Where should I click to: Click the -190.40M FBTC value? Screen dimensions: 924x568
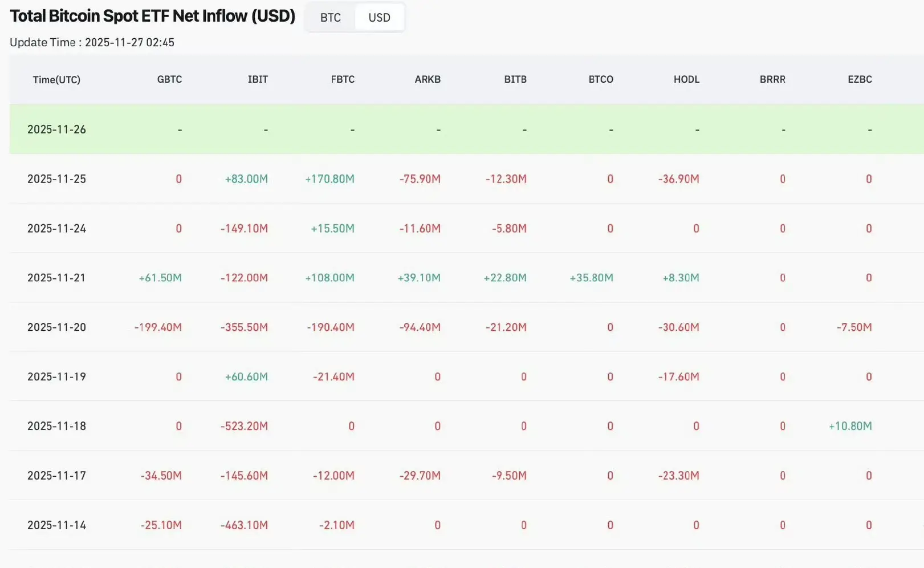click(331, 327)
